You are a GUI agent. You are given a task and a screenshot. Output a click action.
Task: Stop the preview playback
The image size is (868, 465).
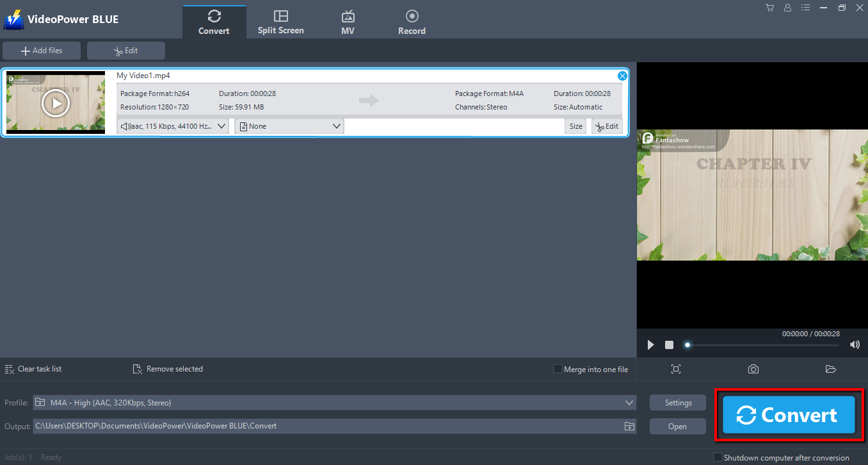coord(669,345)
